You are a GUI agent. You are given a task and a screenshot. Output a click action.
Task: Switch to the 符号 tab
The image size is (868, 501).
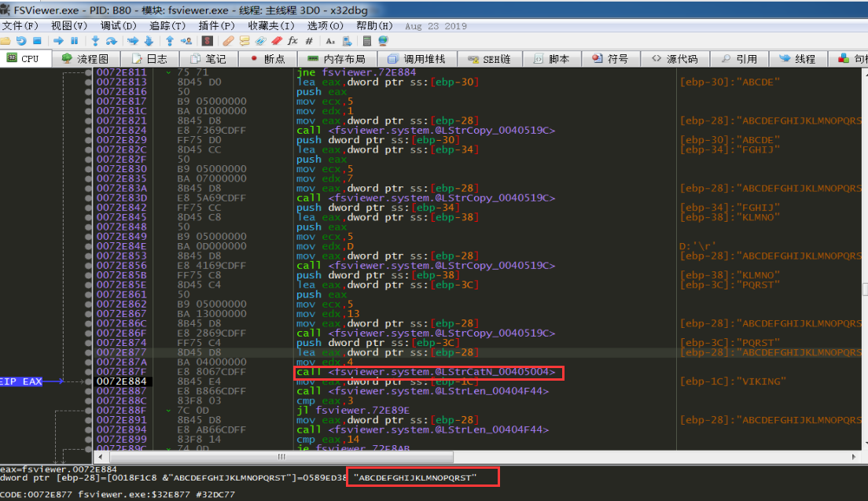610,59
